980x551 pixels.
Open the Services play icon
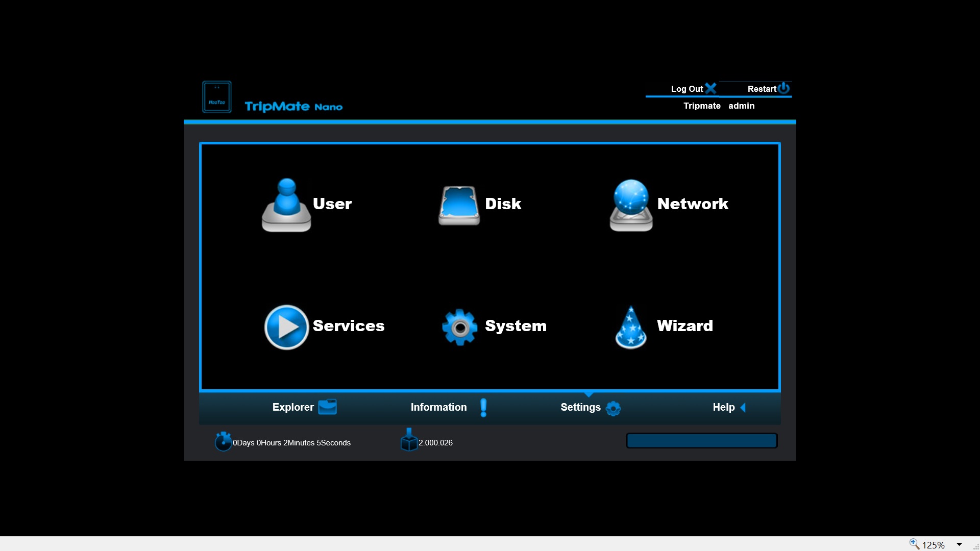(286, 327)
